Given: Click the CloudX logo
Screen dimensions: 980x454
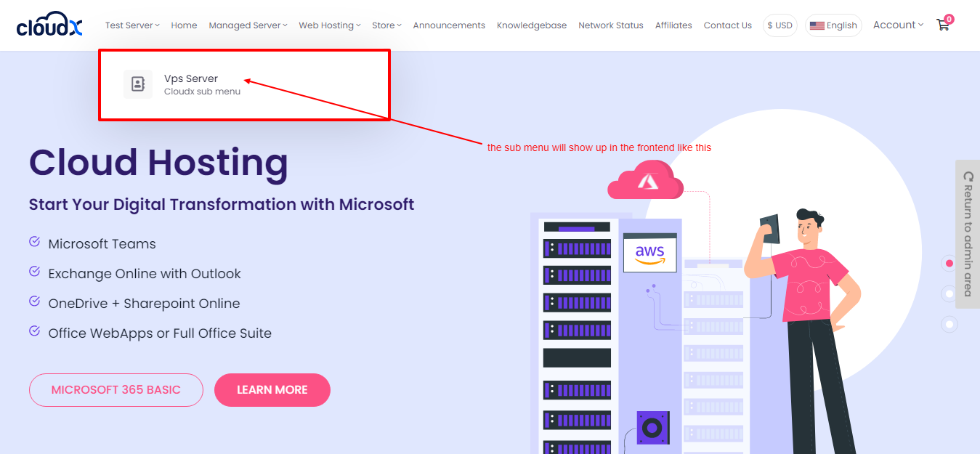Looking at the screenshot, I should 49,26.
